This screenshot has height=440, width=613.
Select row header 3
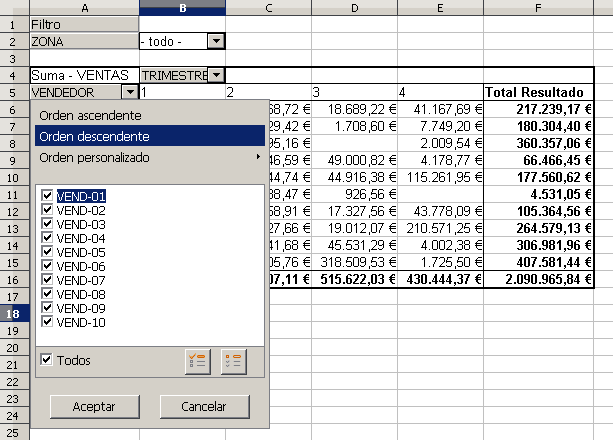click(x=14, y=58)
